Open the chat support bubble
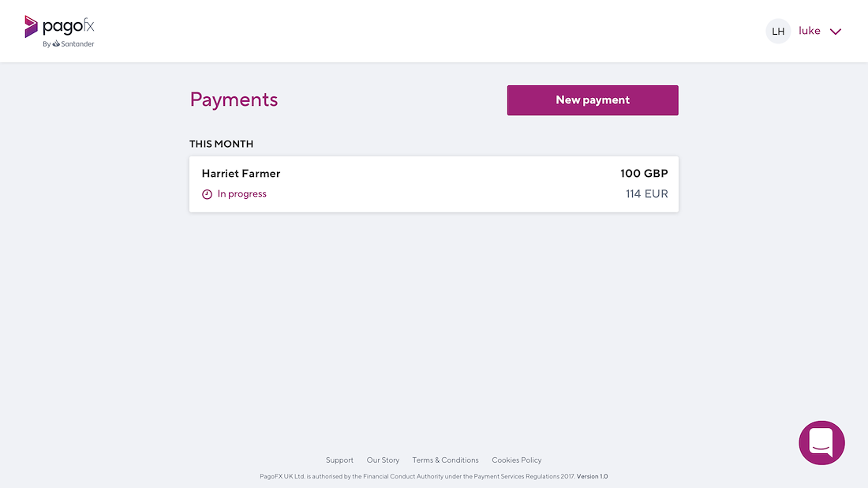The width and height of the screenshot is (868, 488). click(821, 442)
